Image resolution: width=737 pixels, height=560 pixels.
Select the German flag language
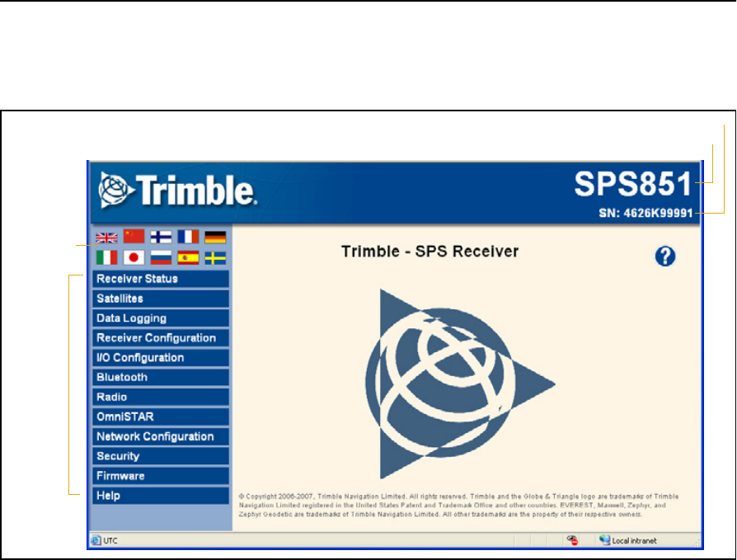pos(215,237)
